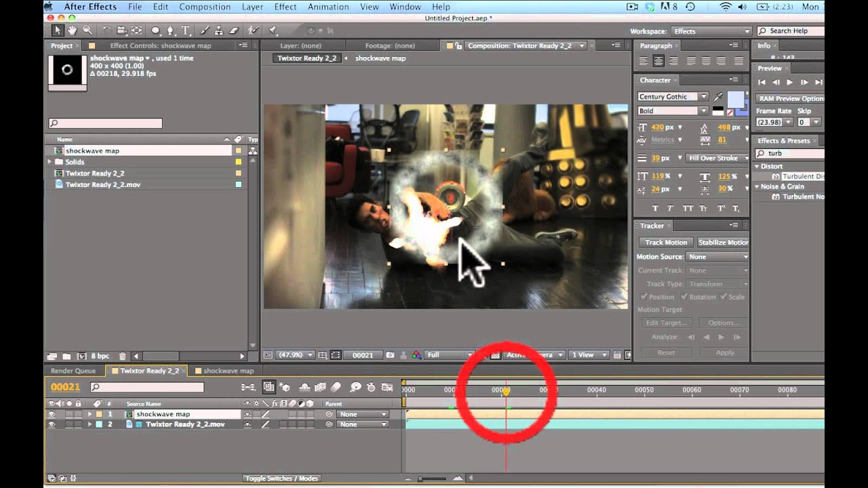This screenshot has height=488, width=868.
Task: Toggle Faux Bold in Character panel
Action: (655, 208)
